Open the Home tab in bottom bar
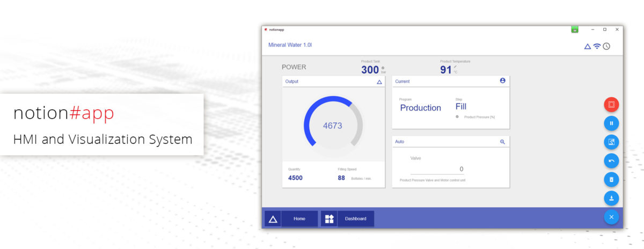The width and height of the screenshot is (644, 249). (x=299, y=219)
